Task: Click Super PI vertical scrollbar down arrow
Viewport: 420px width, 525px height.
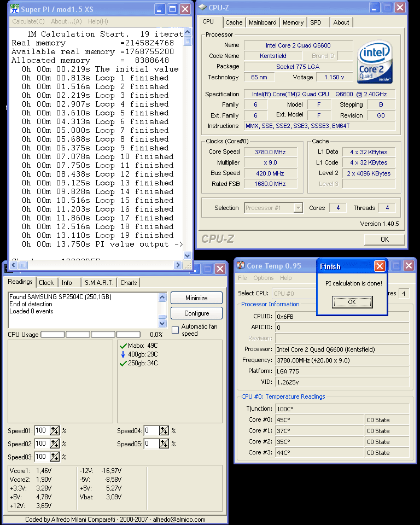Action: point(188,255)
